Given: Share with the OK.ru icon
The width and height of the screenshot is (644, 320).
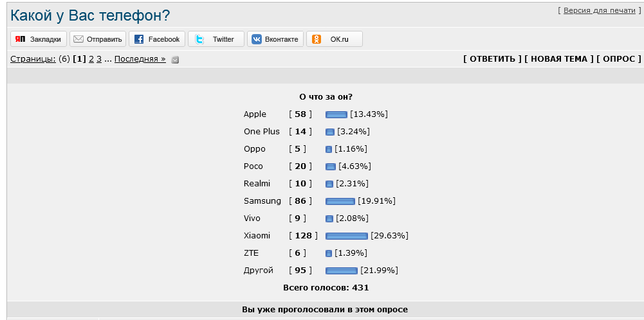Looking at the screenshot, I should [317, 39].
